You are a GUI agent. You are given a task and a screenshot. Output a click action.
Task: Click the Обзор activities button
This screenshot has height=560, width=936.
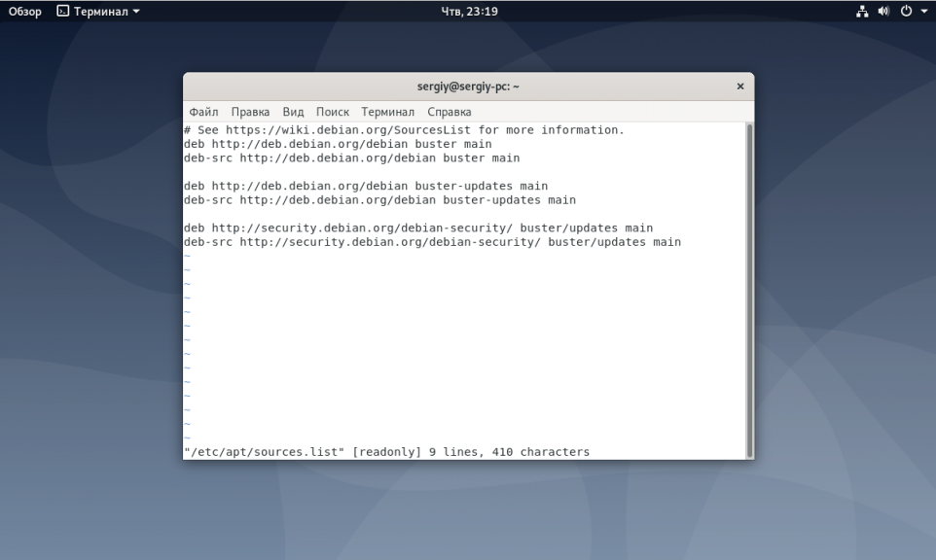point(25,12)
